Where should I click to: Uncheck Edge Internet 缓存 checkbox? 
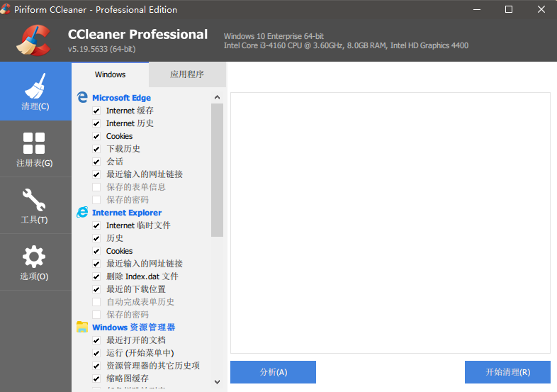(x=96, y=111)
